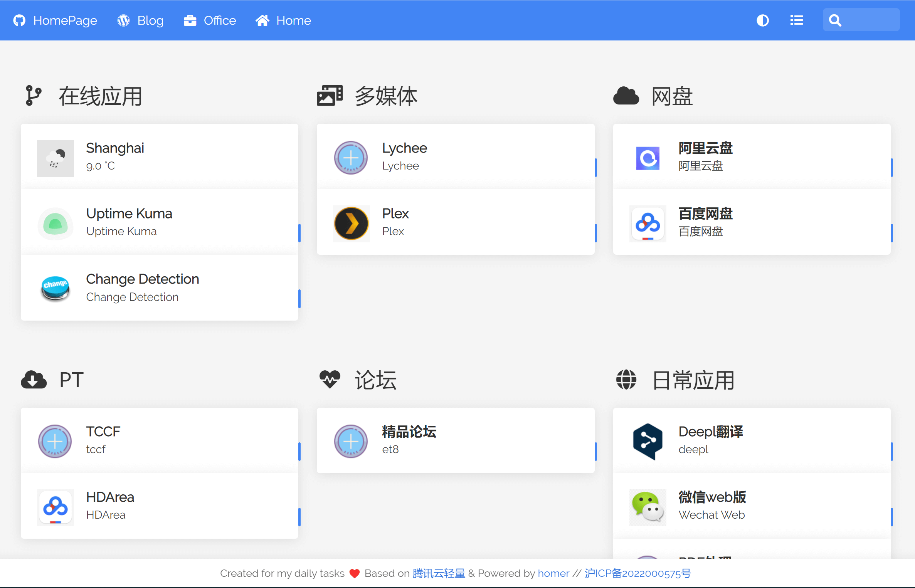Viewport: 915px width, 588px height.
Task: Click the 在线应用 section heading
Action: click(x=101, y=96)
